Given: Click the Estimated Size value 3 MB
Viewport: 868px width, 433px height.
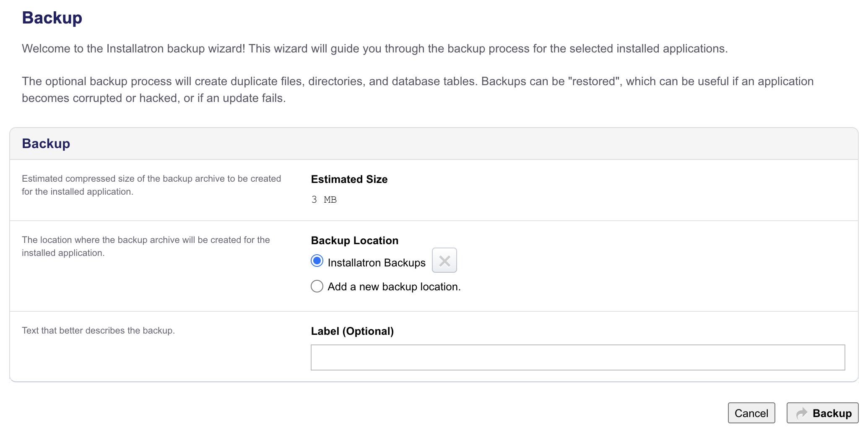Looking at the screenshot, I should tap(324, 200).
